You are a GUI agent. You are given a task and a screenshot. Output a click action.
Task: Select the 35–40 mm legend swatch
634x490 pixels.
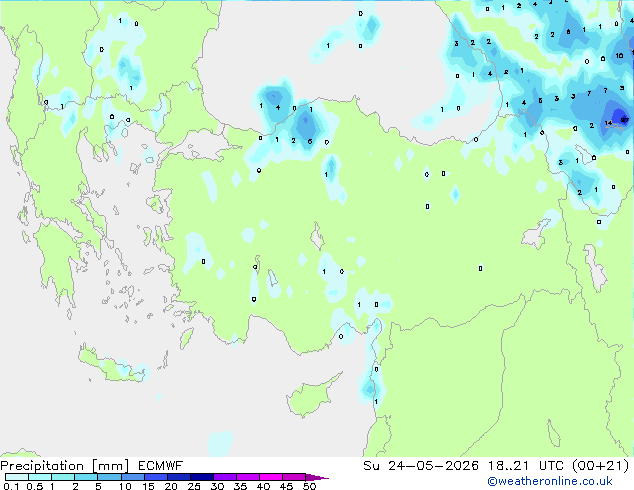(247, 477)
